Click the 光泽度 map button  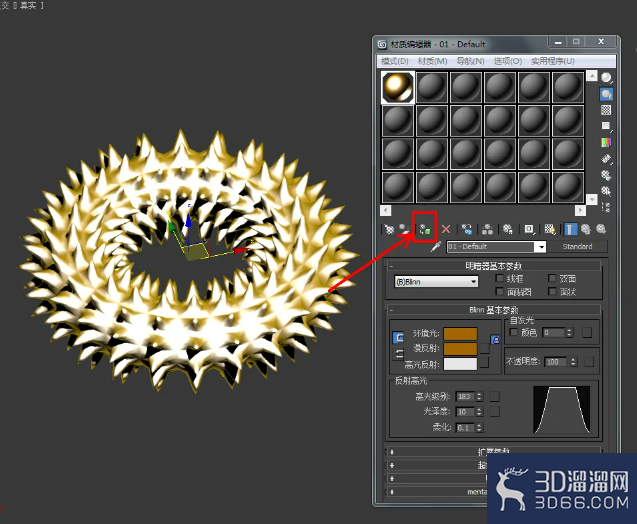point(494,412)
